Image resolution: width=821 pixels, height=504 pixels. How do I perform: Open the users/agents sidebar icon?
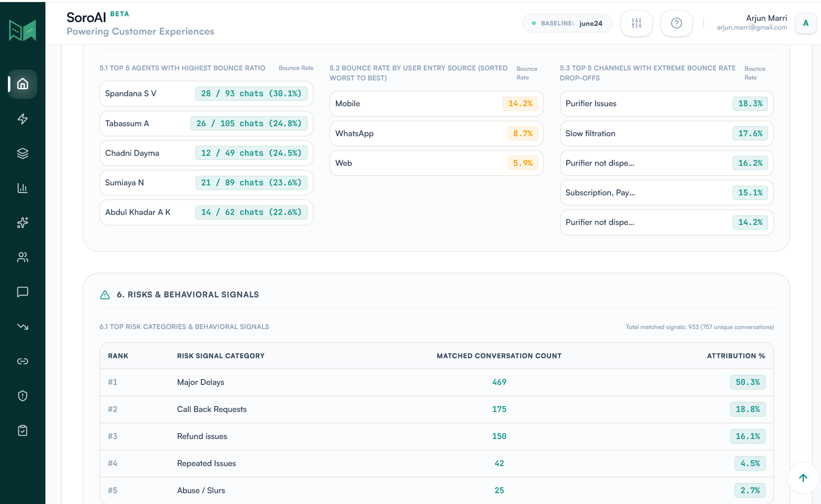tap(23, 257)
